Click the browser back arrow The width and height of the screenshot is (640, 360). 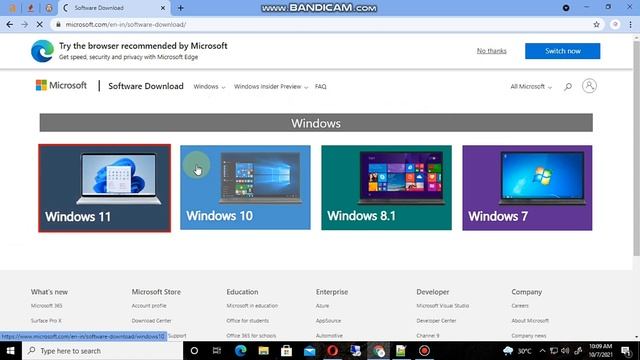[x=10, y=24]
